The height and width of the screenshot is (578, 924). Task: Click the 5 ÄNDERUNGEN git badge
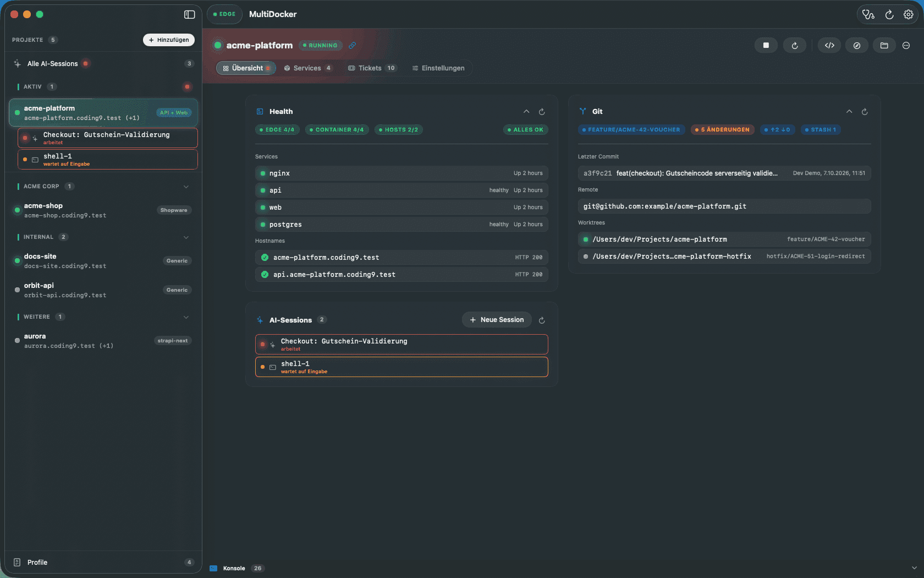pos(722,130)
